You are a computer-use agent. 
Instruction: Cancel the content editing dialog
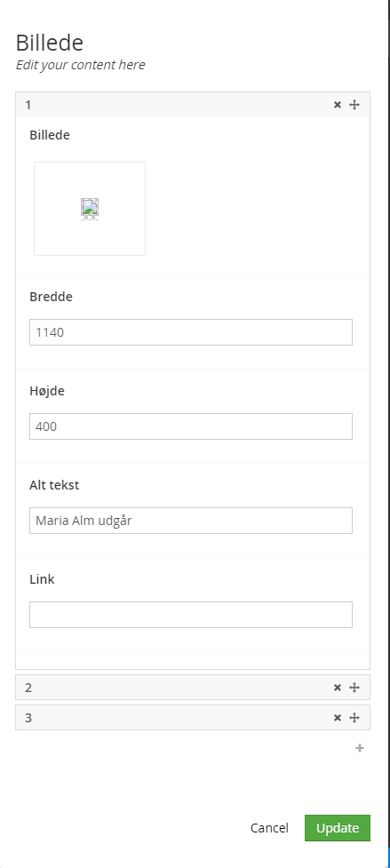269,828
